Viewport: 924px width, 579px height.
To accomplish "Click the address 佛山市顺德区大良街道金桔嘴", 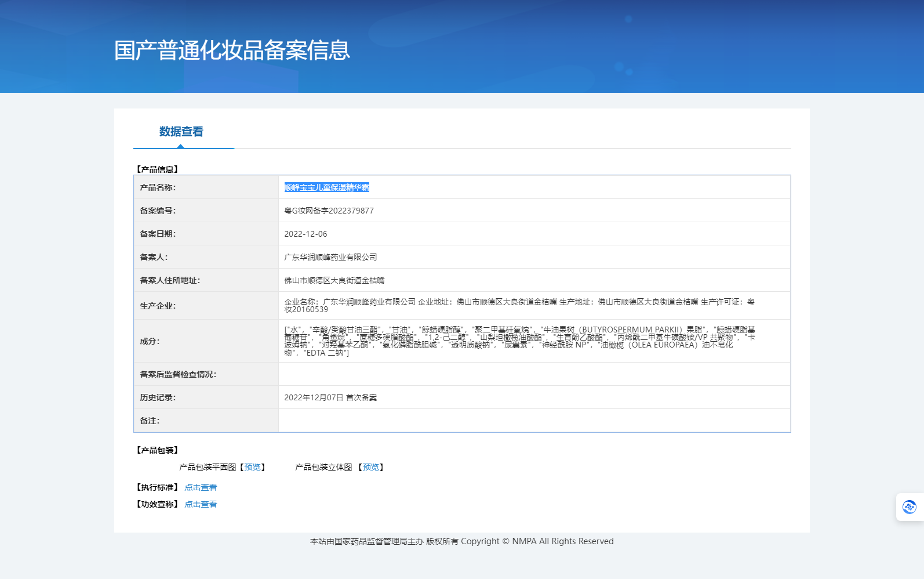I will coord(334,280).
